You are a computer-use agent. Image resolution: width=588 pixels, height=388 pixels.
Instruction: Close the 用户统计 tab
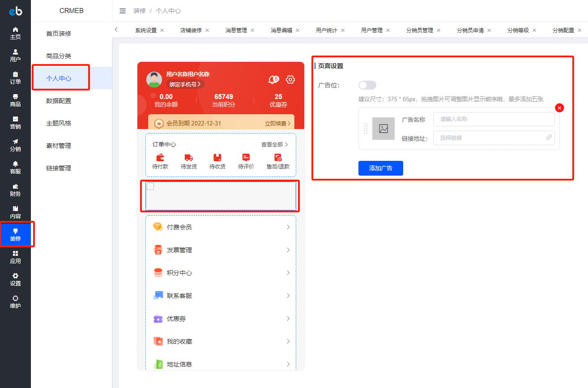coord(343,30)
